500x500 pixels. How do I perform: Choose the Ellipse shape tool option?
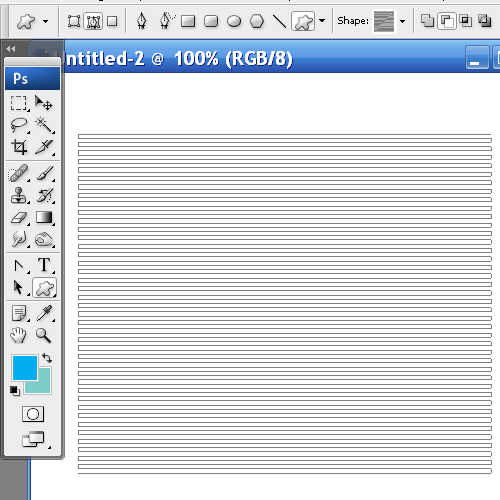234,21
